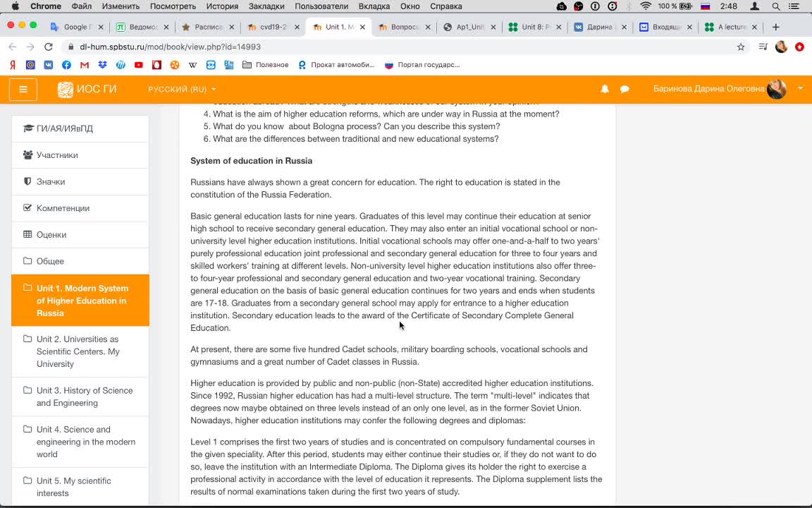Open Spotlight search in the menu bar
812x508 pixels.
[775, 6]
